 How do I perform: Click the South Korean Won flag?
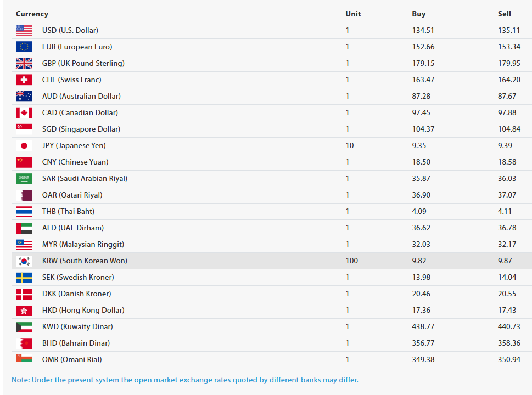point(24,261)
